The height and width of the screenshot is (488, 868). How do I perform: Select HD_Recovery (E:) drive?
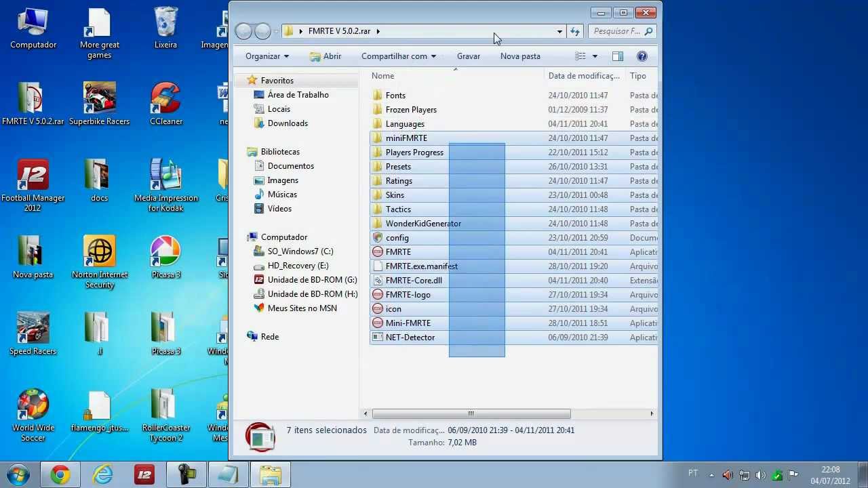(x=298, y=266)
